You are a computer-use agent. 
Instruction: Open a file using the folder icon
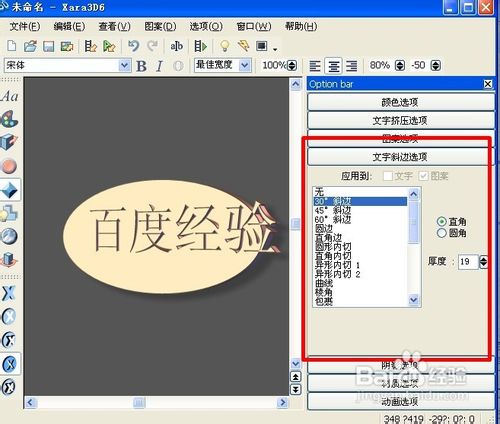(x=30, y=46)
